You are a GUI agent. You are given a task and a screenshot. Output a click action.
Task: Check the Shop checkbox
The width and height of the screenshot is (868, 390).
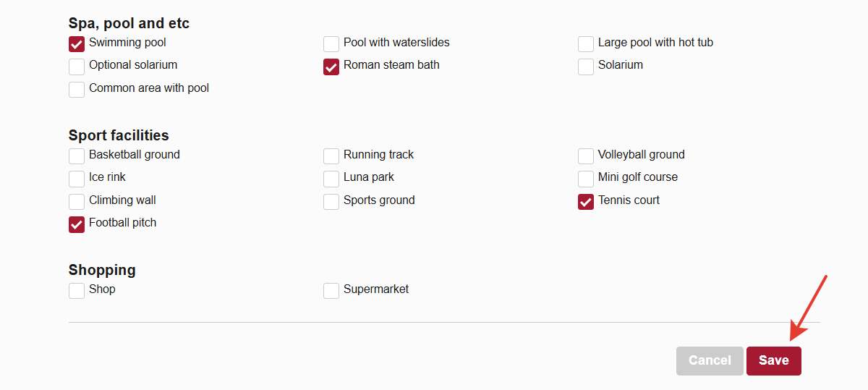point(77,291)
